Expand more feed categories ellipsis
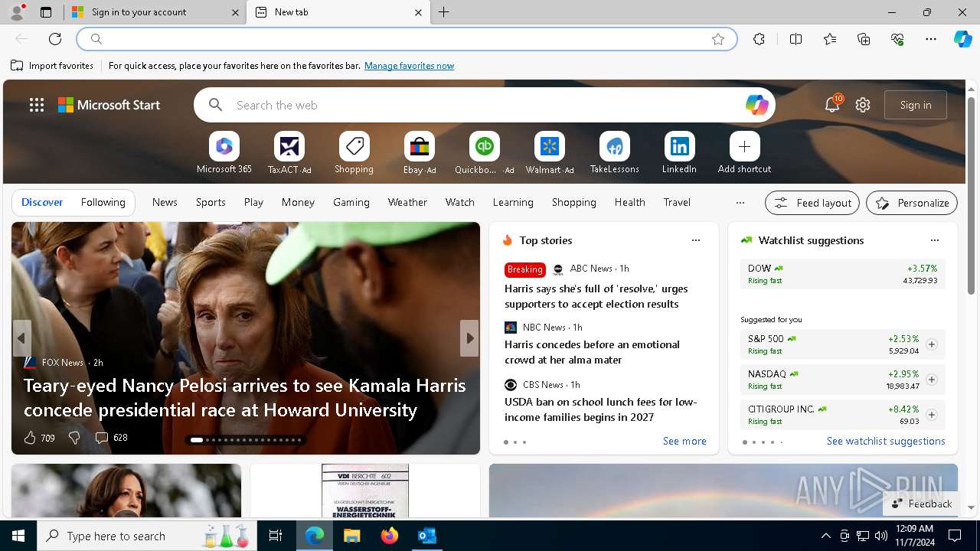The image size is (980, 551). 740,203
